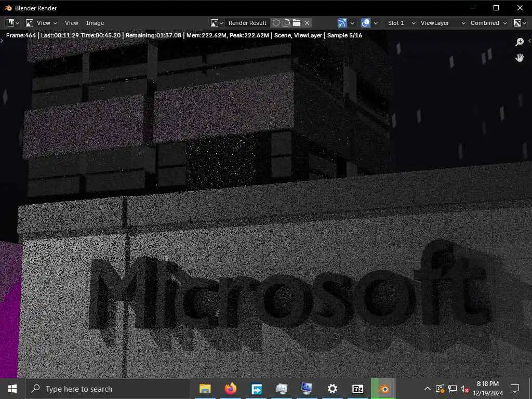Launch Firefox from the taskbar
This screenshot has width=532, height=399.
[230, 389]
